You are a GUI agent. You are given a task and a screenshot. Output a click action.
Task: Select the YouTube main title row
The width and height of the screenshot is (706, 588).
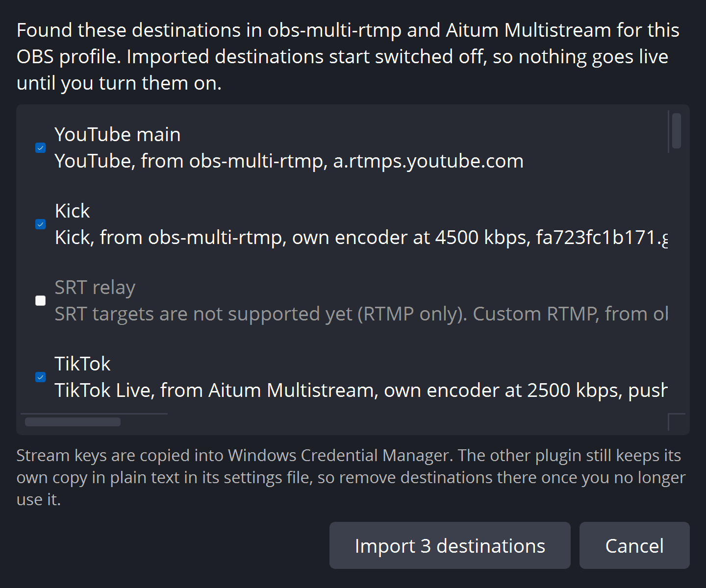118,134
